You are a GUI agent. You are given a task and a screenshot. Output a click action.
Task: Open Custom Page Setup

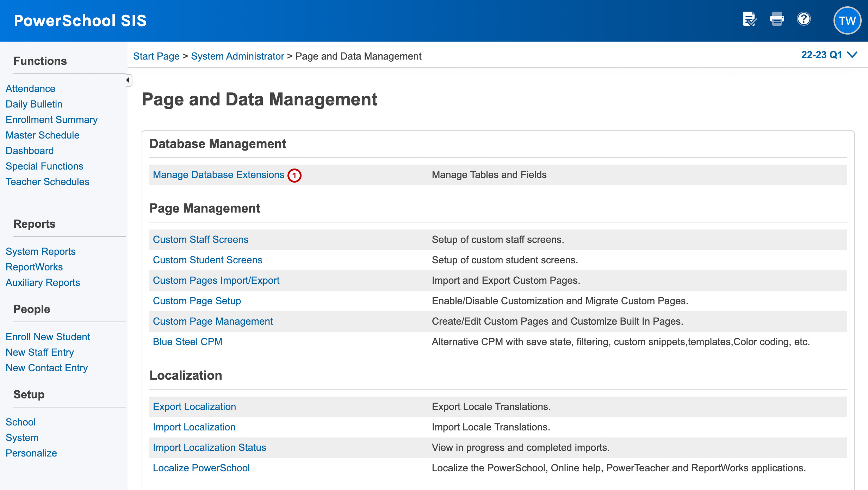coord(197,301)
